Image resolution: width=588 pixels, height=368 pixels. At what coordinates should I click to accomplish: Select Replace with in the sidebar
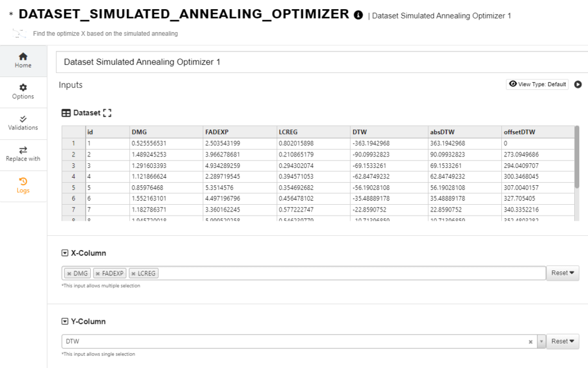pyautogui.click(x=23, y=154)
